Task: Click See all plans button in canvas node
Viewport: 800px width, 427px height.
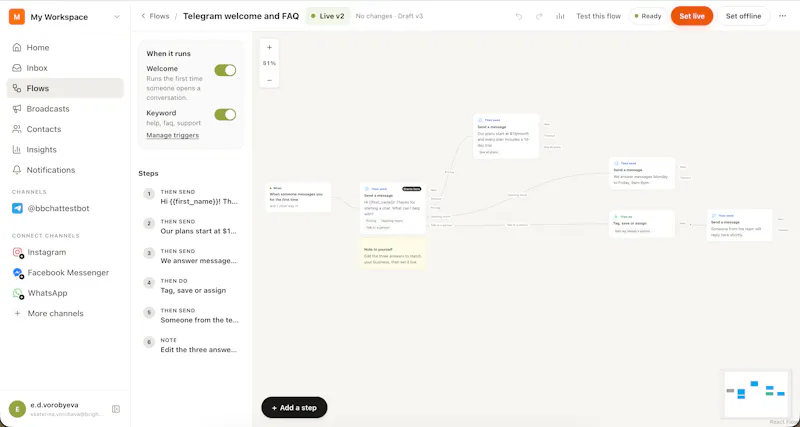Action: click(488, 152)
